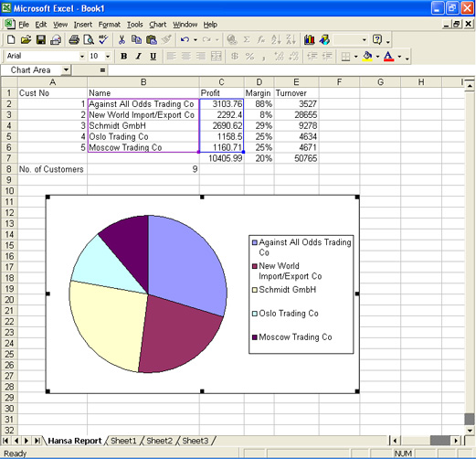Screen dimensions: 476x459
Task: Switch to the Sheet1 tab
Action: (123, 441)
